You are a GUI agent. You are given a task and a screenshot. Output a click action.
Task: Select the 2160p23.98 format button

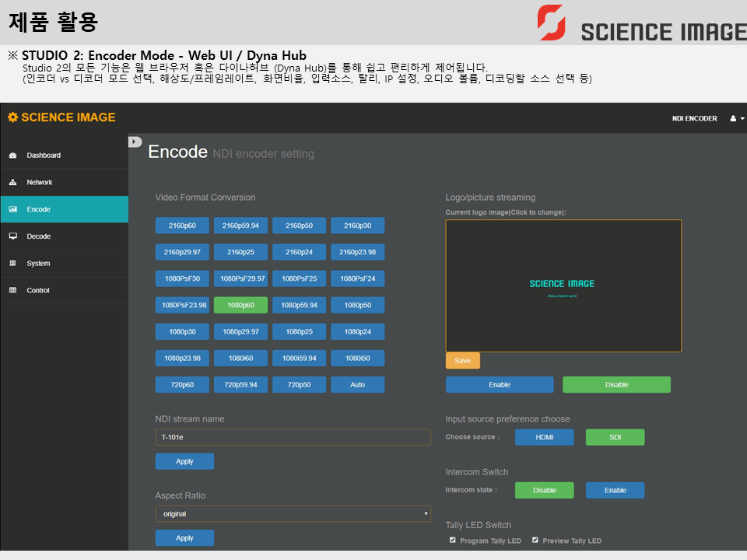pos(357,252)
